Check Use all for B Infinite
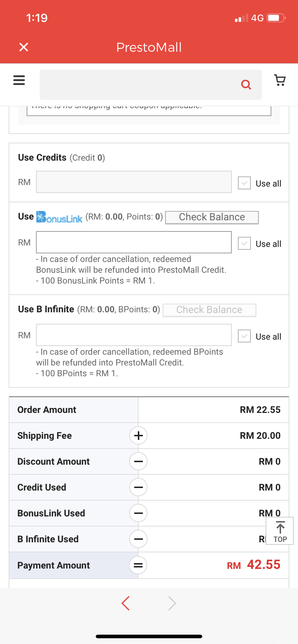The width and height of the screenshot is (298, 644). (244, 336)
